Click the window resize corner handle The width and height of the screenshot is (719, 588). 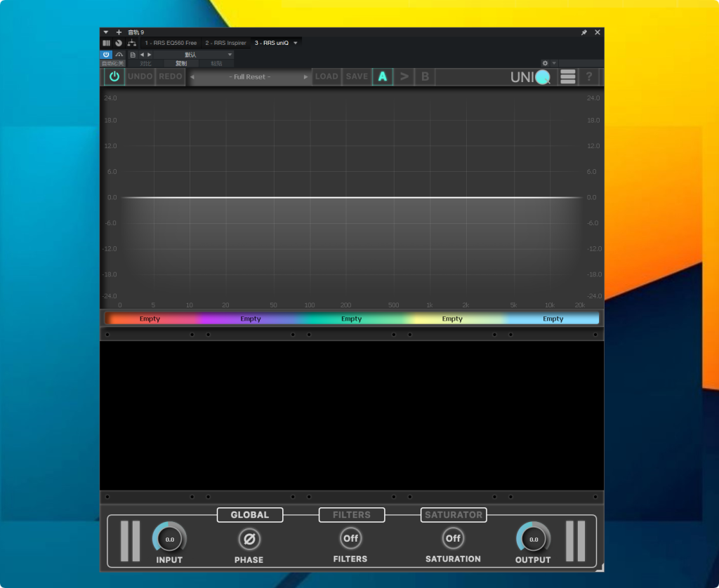(x=600, y=568)
